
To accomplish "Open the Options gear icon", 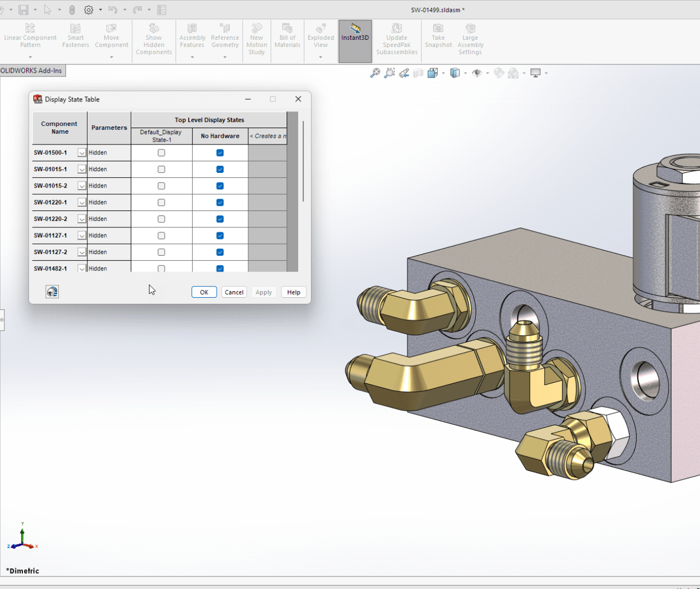I will tap(88, 10).
